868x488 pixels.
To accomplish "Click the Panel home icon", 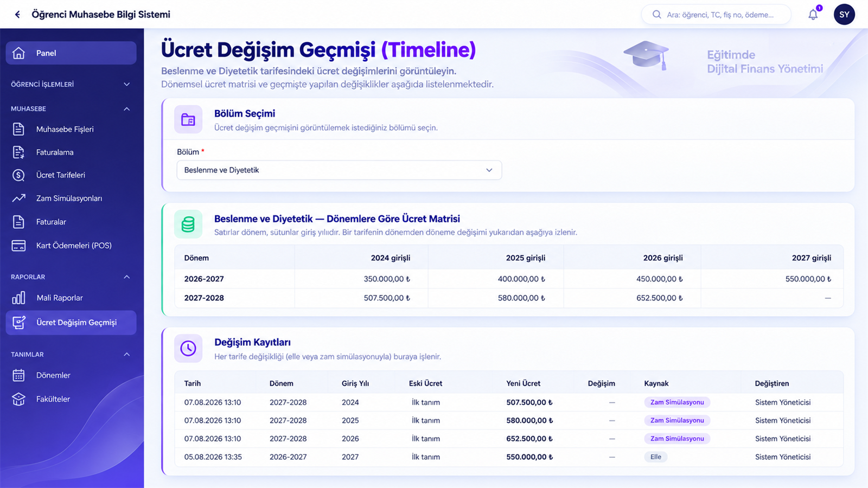I will 18,53.
